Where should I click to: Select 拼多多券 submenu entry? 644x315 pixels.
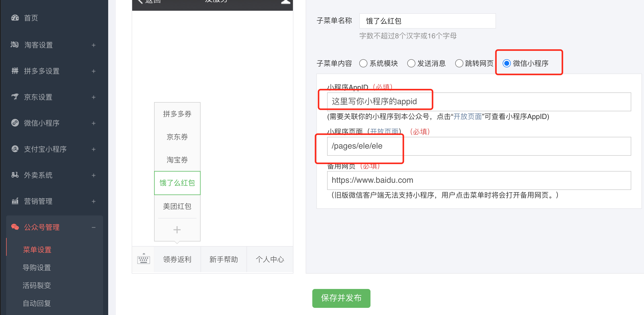[x=177, y=114]
